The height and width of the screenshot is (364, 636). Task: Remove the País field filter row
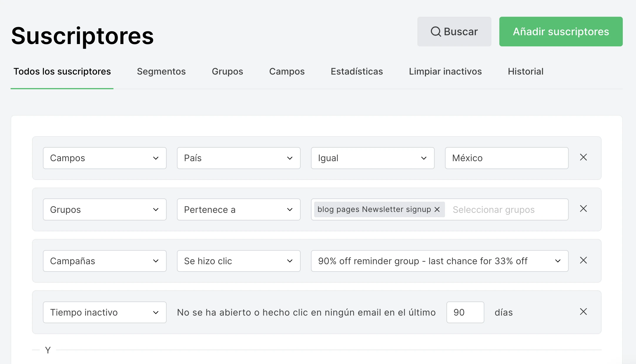(x=583, y=157)
